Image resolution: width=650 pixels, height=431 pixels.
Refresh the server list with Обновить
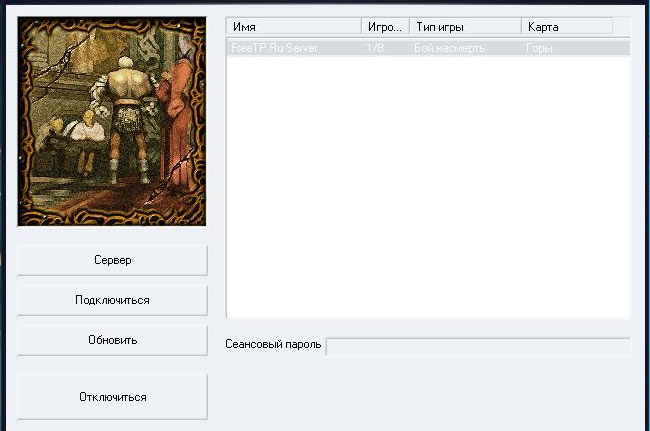click(112, 340)
